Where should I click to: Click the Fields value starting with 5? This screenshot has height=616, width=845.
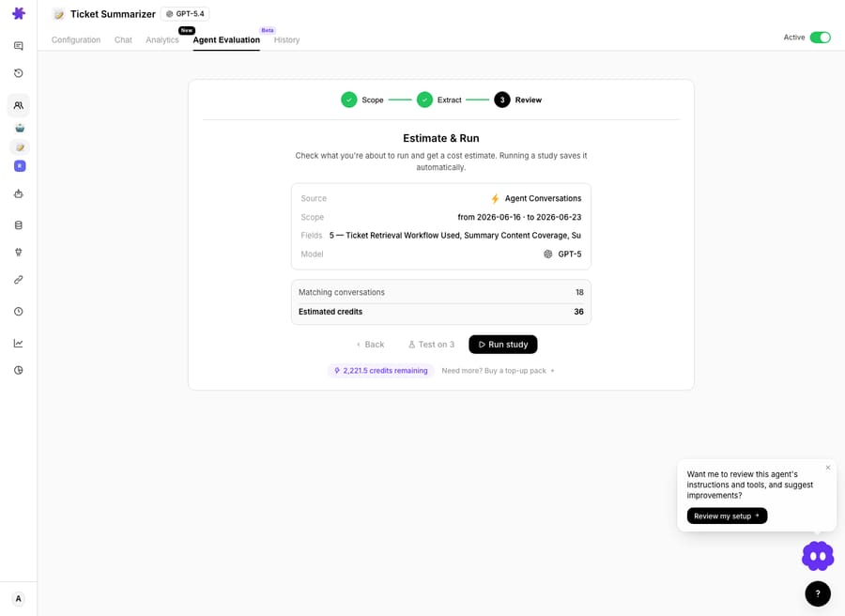click(455, 236)
